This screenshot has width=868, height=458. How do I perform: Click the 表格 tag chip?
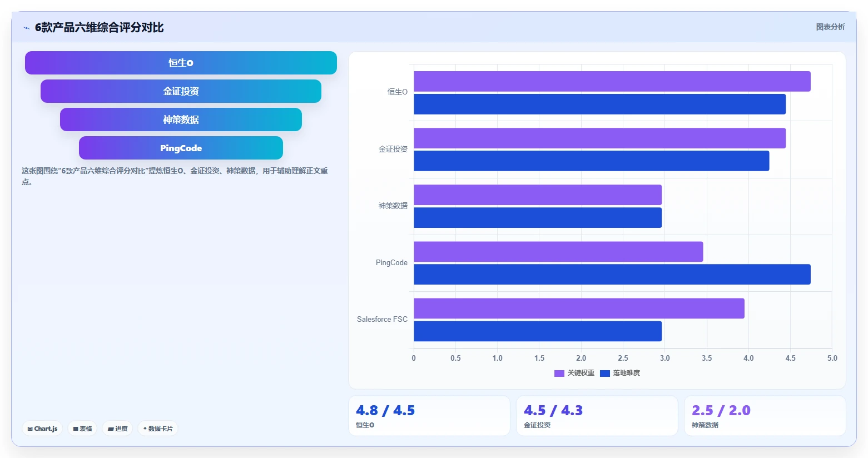[82, 429]
